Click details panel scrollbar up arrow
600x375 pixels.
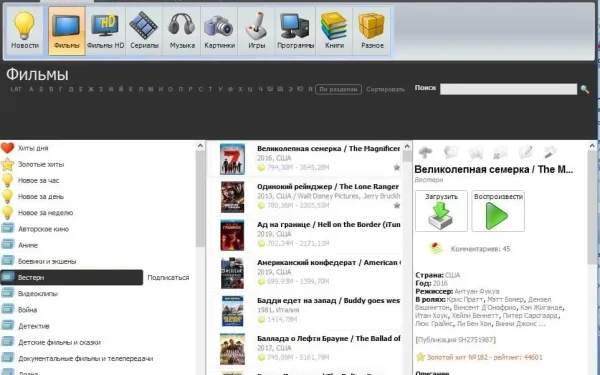coord(592,146)
